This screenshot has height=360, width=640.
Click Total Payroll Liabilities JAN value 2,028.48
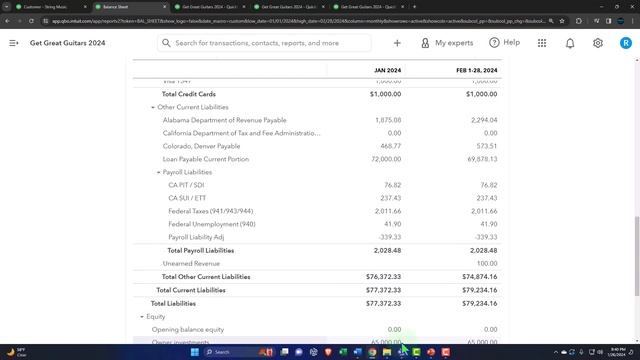[387, 251]
